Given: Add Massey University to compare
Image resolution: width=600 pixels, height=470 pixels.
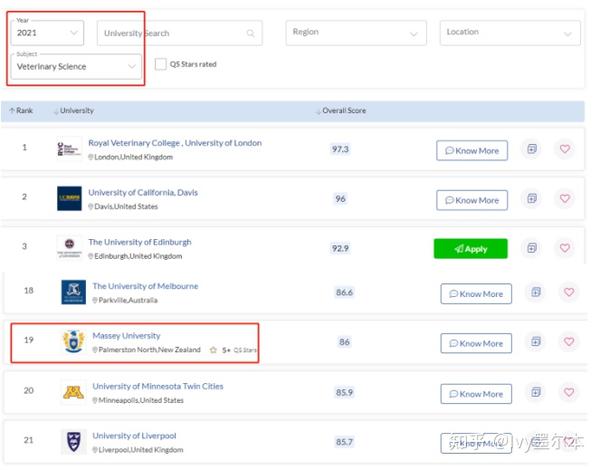Looking at the screenshot, I should (x=536, y=341).
